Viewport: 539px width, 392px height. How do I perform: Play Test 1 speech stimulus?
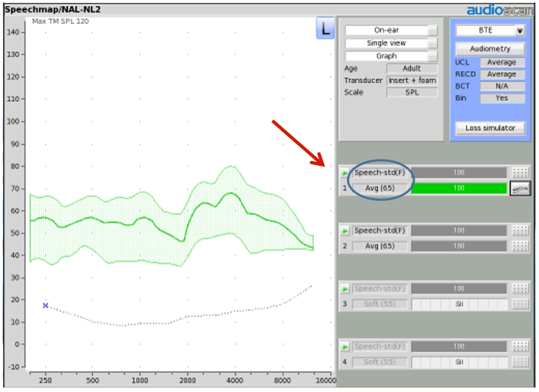(345, 173)
